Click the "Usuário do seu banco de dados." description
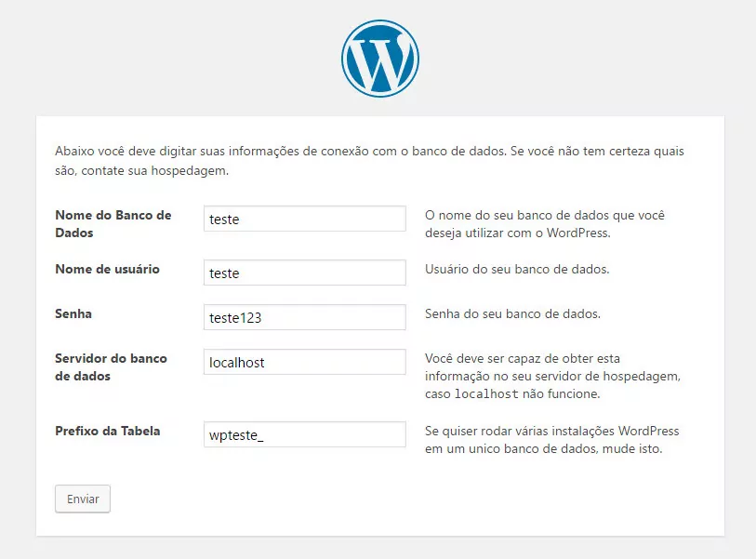 click(x=517, y=269)
